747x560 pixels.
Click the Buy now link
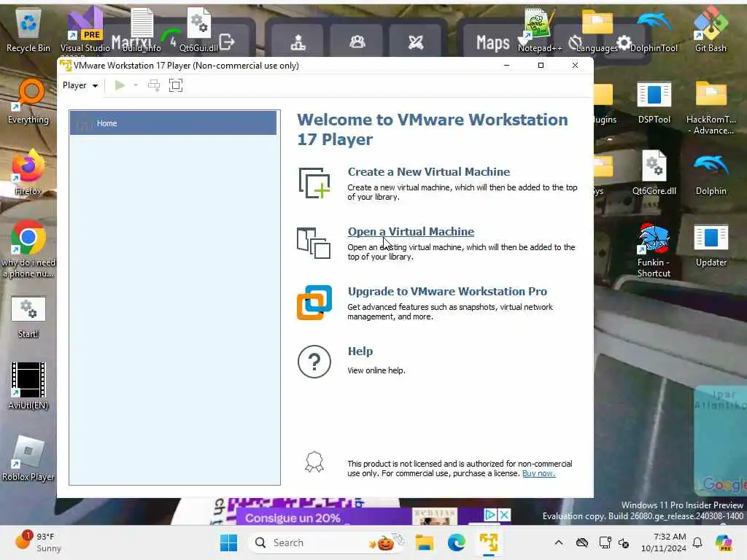539,473
